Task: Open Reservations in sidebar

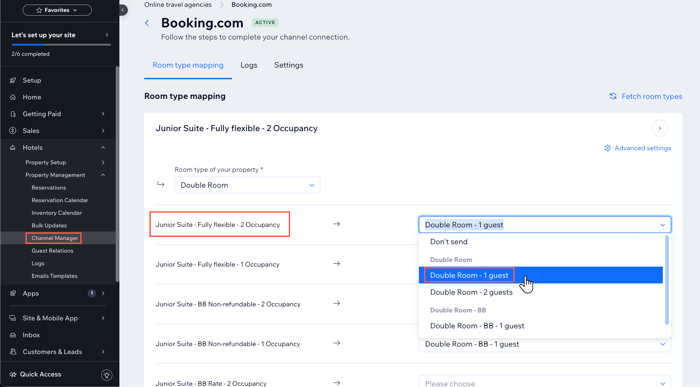Action: pyautogui.click(x=49, y=187)
